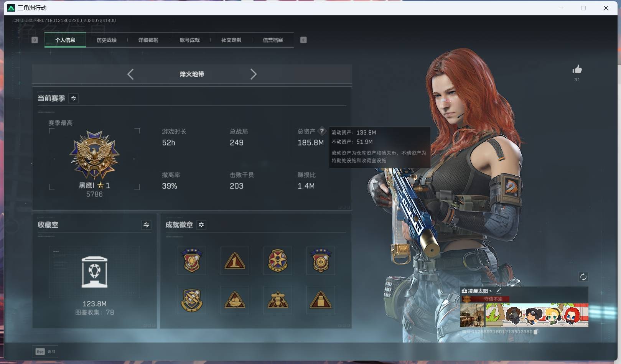Select the round seven-pointed star badge
Screen dimensions: 621x364
(x=278, y=260)
